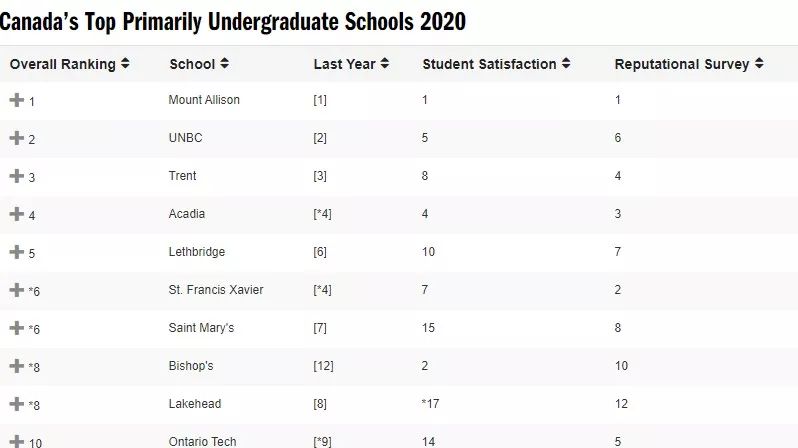The width and height of the screenshot is (798, 448).
Task: Click the Overall Ranking column header
Action: pyautogui.click(x=63, y=64)
